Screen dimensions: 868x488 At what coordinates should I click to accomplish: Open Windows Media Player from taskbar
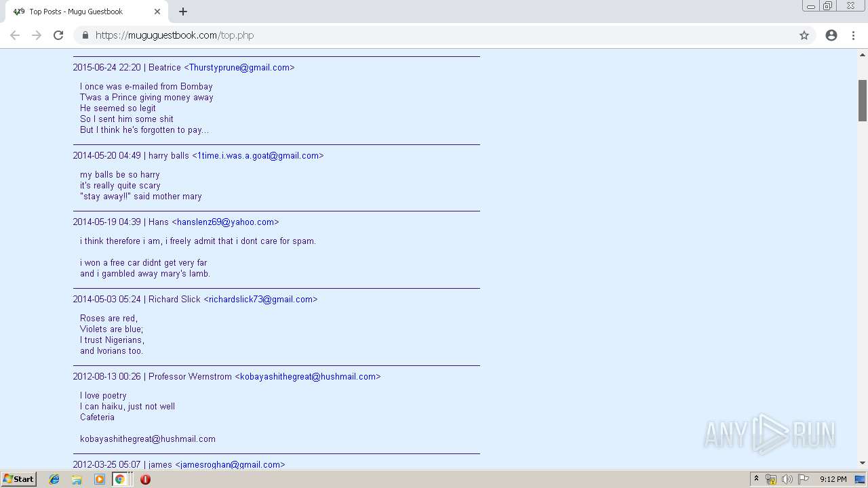pyautogui.click(x=100, y=479)
